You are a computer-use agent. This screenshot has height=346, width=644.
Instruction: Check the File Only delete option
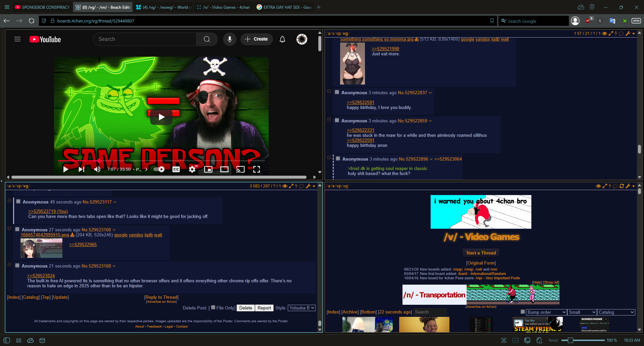(x=213, y=307)
